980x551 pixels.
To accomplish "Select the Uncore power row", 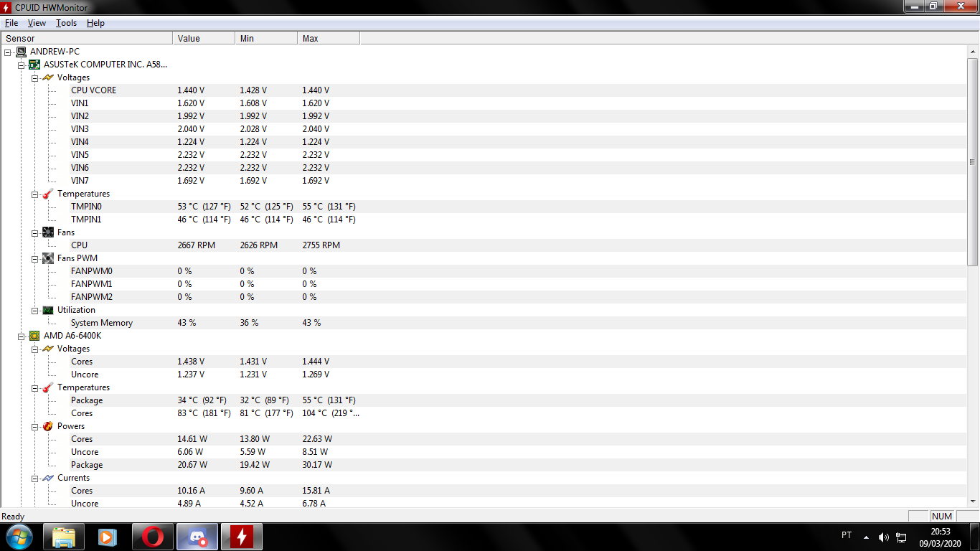I will pyautogui.click(x=484, y=452).
